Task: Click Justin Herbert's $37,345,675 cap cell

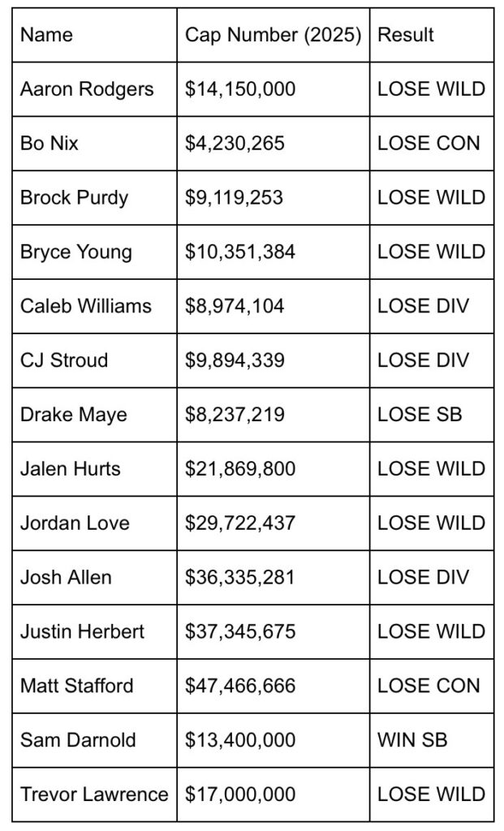Action: [240, 632]
